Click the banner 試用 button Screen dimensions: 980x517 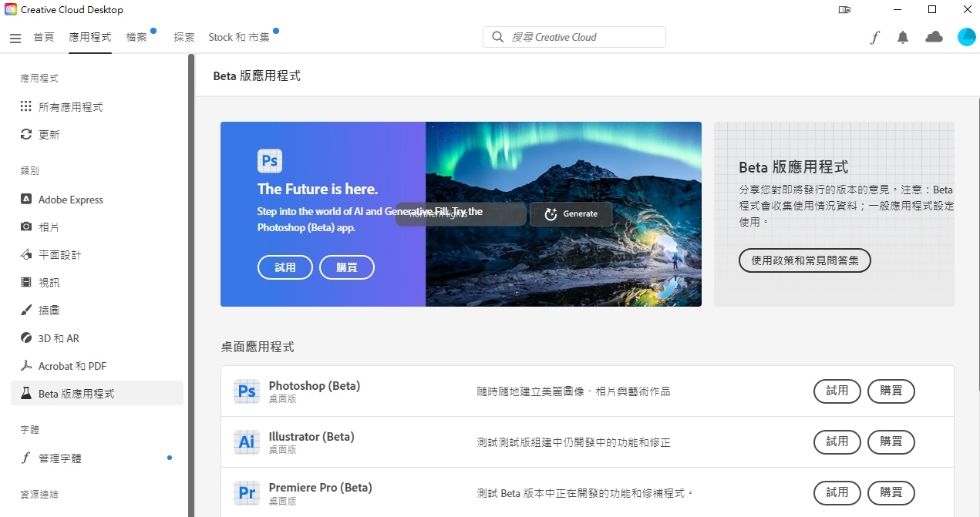tap(285, 267)
